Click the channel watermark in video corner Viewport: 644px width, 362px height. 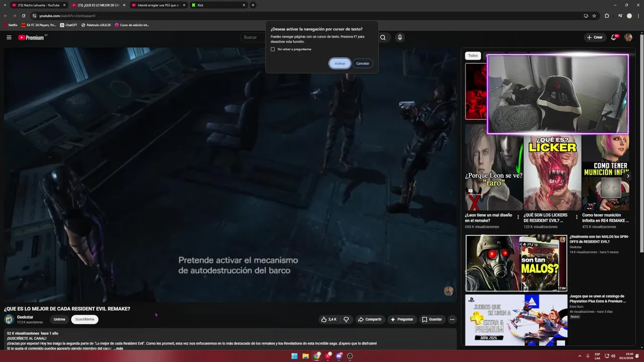pos(448,291)
